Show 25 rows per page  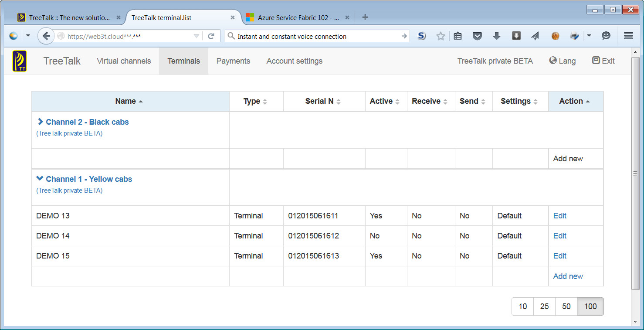[545, 306]
